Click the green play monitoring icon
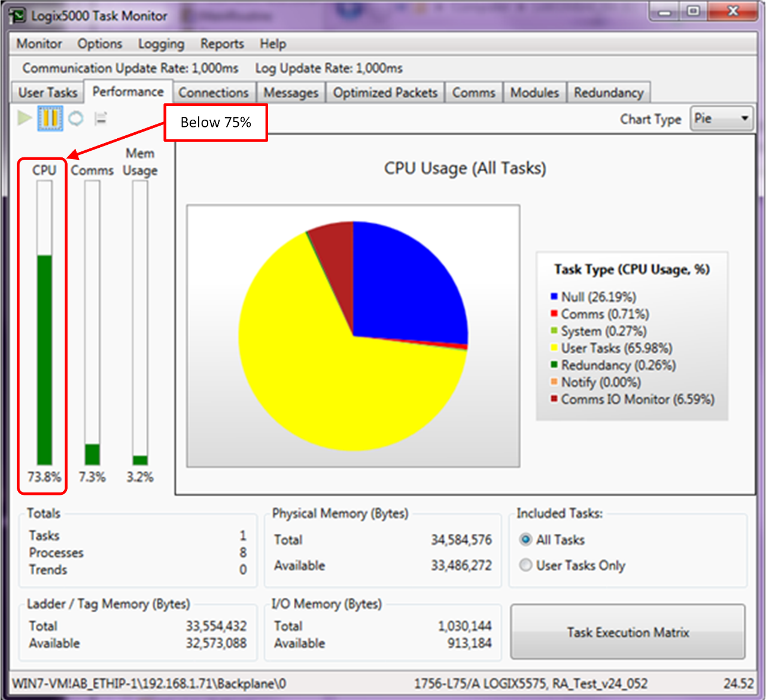This screenshot has height=700, width=766. [x=25, y=118]
